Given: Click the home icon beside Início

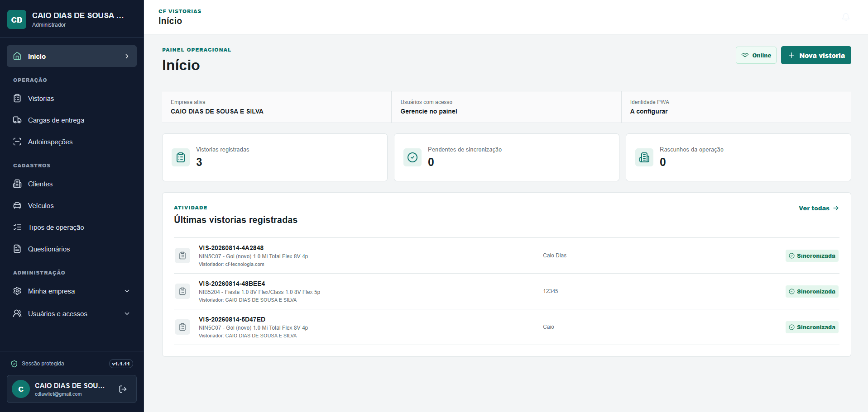Looking at the screenshot, I should click(17, 56).
